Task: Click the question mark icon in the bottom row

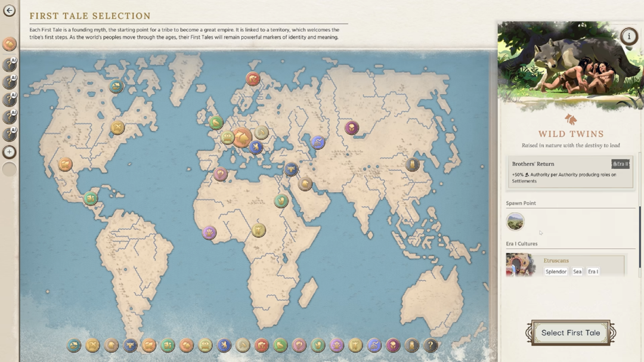Action: click(431, 345)
